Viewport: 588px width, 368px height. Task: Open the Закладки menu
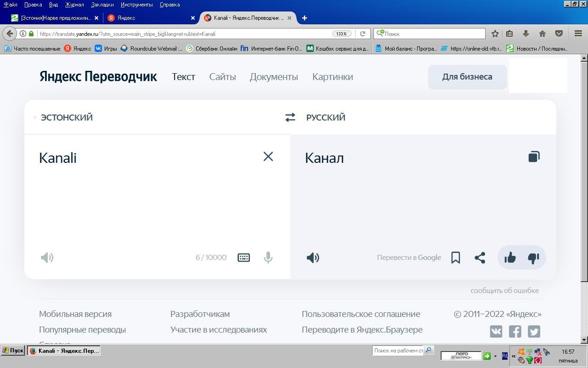pyautogui.click(x=102, y=5)
